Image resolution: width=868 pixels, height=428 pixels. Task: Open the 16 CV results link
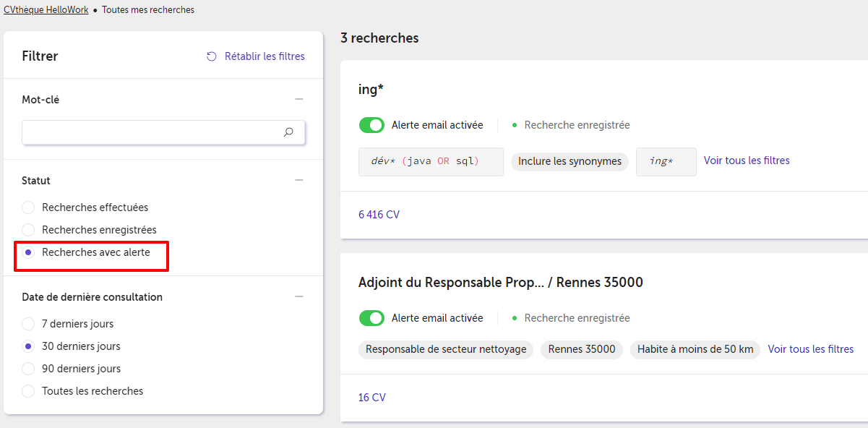coord(372,398)
